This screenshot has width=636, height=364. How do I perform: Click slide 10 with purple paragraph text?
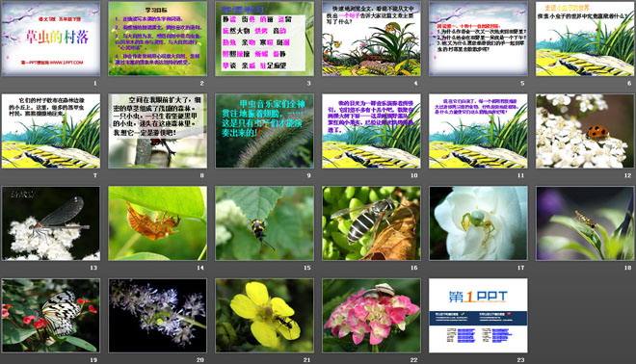(372, 131)
